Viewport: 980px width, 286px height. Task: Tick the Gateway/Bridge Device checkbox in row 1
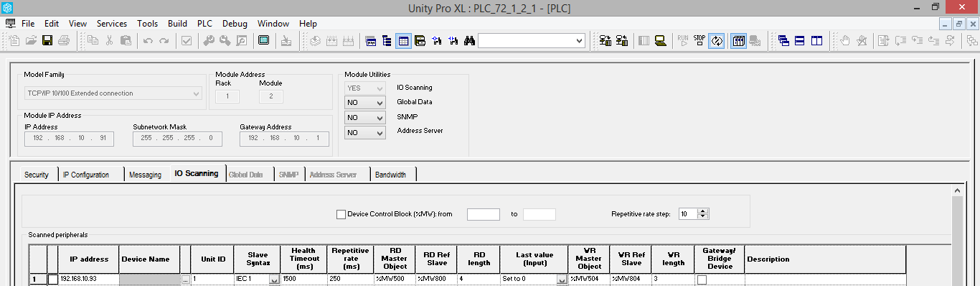(x=702, y=279)
